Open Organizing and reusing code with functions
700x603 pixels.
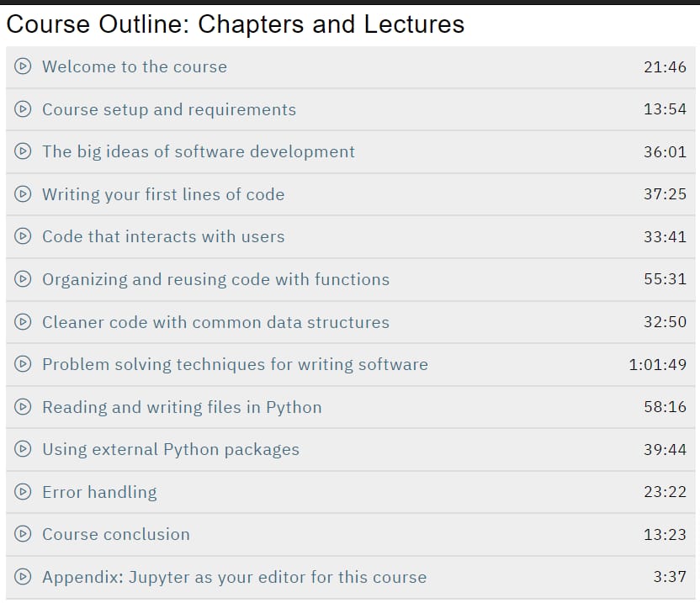216,279
